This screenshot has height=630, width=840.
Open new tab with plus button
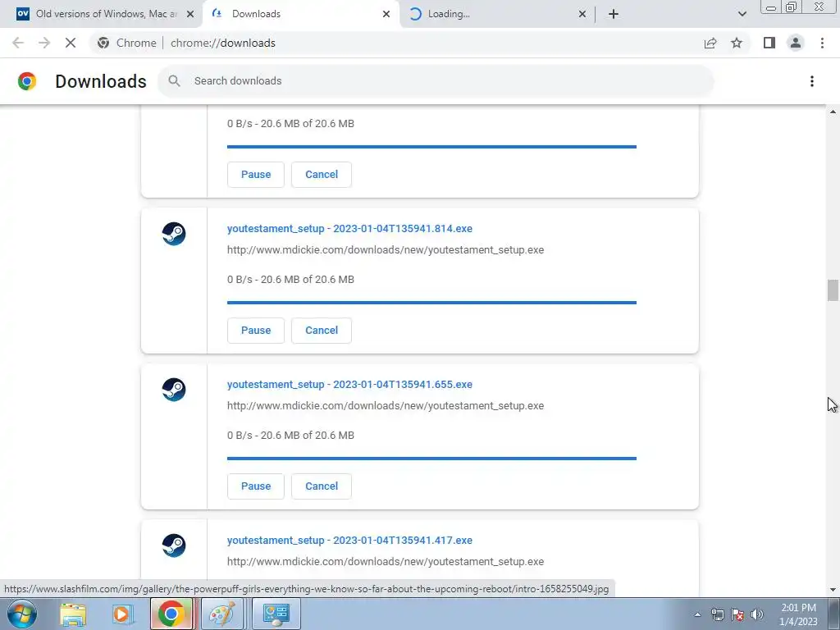point(614,14)
